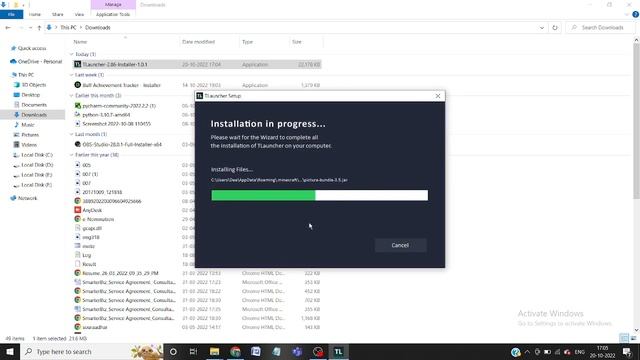This screenshot has height=360, width=640.
Task: Sort by Date modified column header
Action: (209, 42)
